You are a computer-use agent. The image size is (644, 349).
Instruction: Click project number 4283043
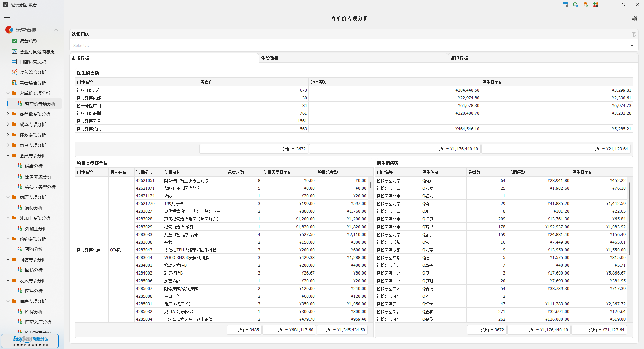click(x=144, y=250)
